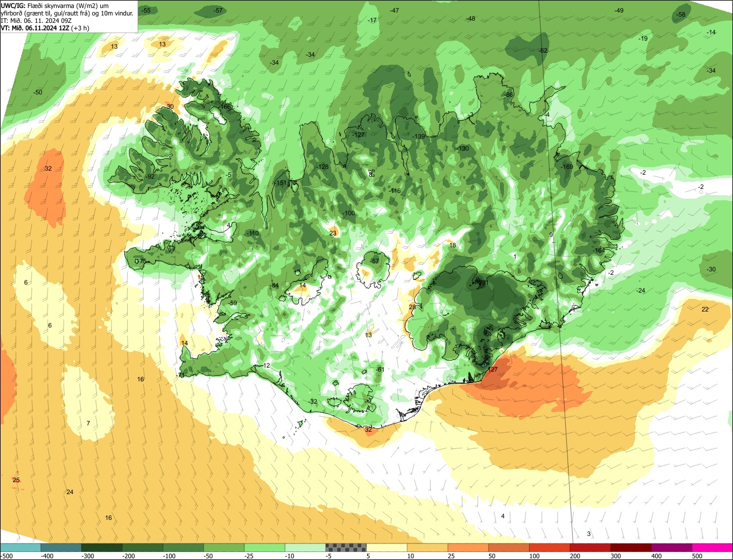Click the "-116" value on the map
Image resolution: width=733 pixels, height=560 pixels.
coord(396,191)
